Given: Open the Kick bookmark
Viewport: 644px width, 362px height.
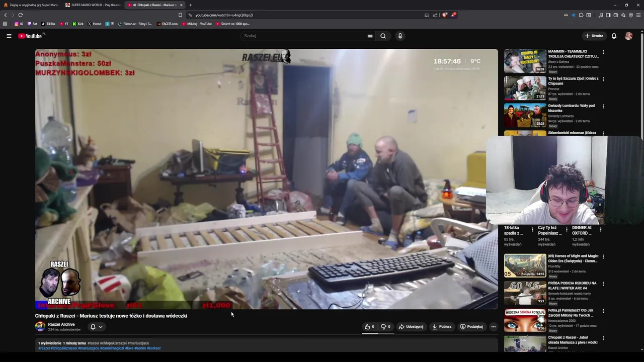Looking at the screenshot, I should click(78, 24).
